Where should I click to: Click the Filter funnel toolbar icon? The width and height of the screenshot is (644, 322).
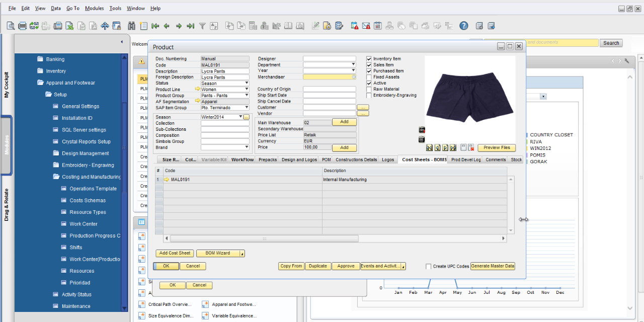coord(202,26)
